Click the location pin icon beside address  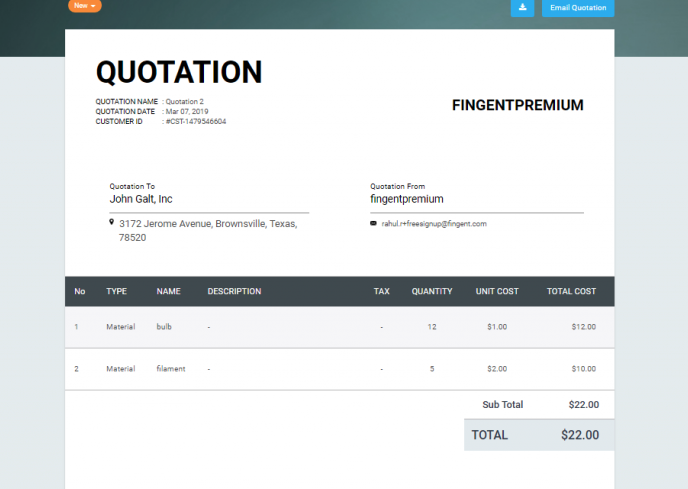111,223
